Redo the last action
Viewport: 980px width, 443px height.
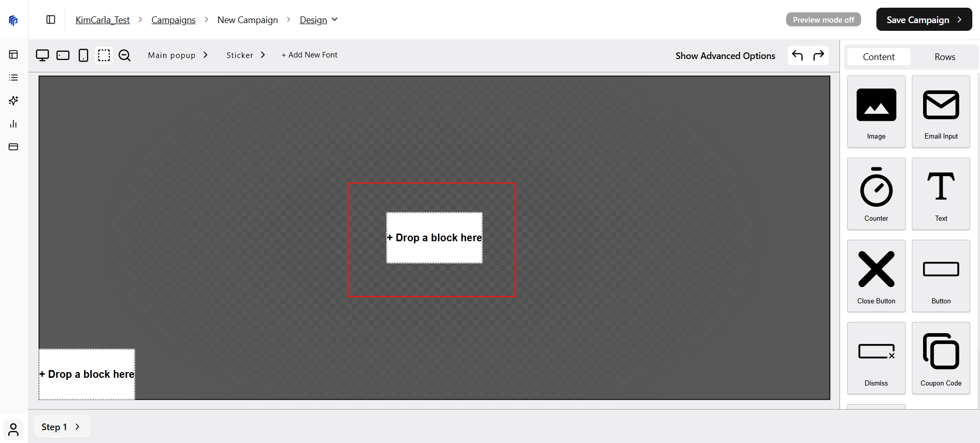pyautogui.click(x=819, y=55)
